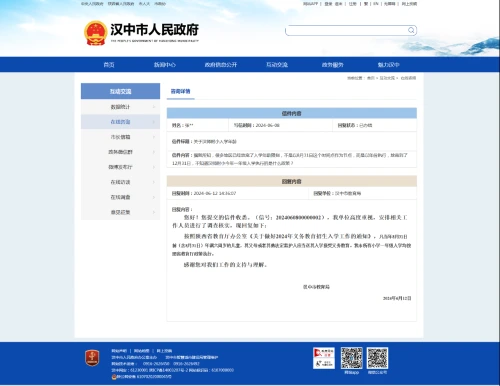Open 互动交流 in the main navigation
This screenshot has height=386, width=500.
(x=277, y=65)
